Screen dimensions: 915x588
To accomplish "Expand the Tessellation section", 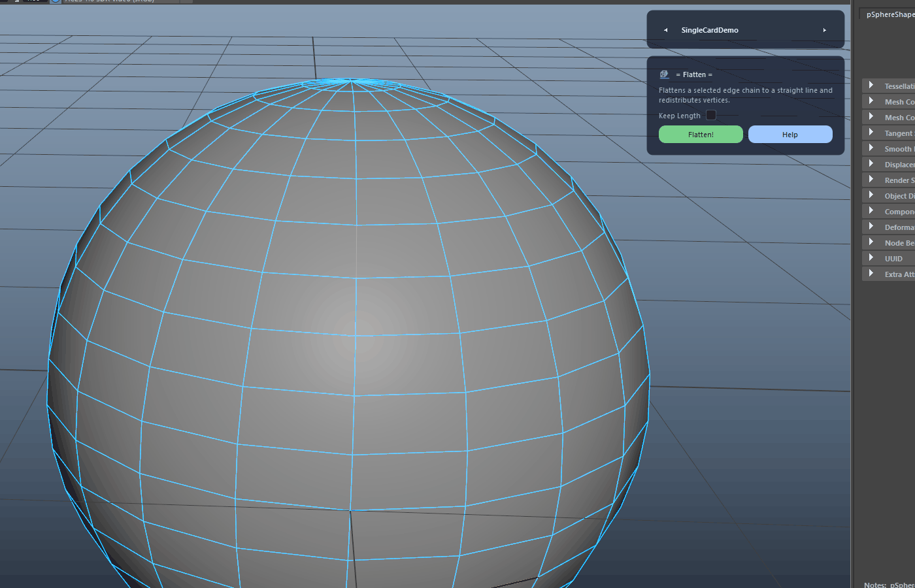I will [889, 86].
